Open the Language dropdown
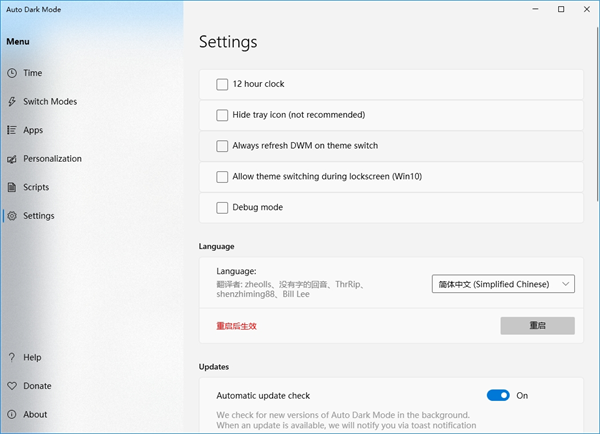 pyautogui.click(x=503, y=284)
